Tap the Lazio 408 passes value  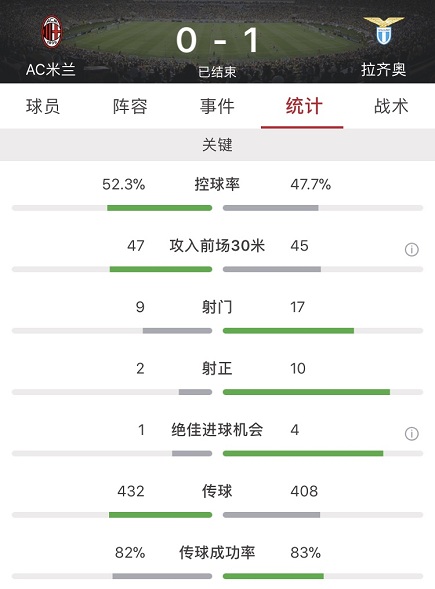click(x=304, y=491)
